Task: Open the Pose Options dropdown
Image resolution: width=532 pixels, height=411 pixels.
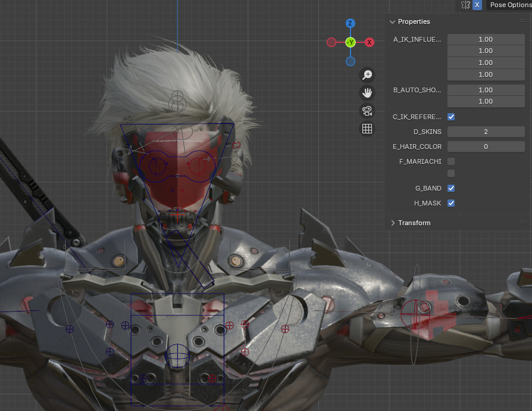Action: pyautogui.click(x=509, y=5)
